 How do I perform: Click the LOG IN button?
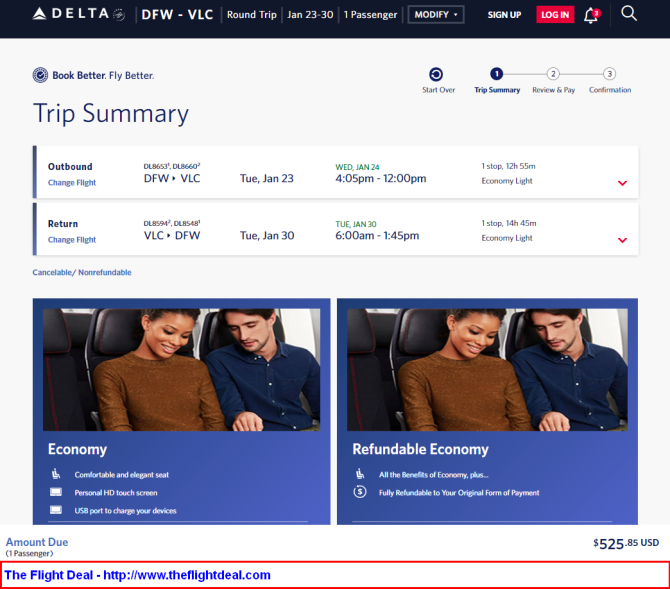click(x=555, y=15)
